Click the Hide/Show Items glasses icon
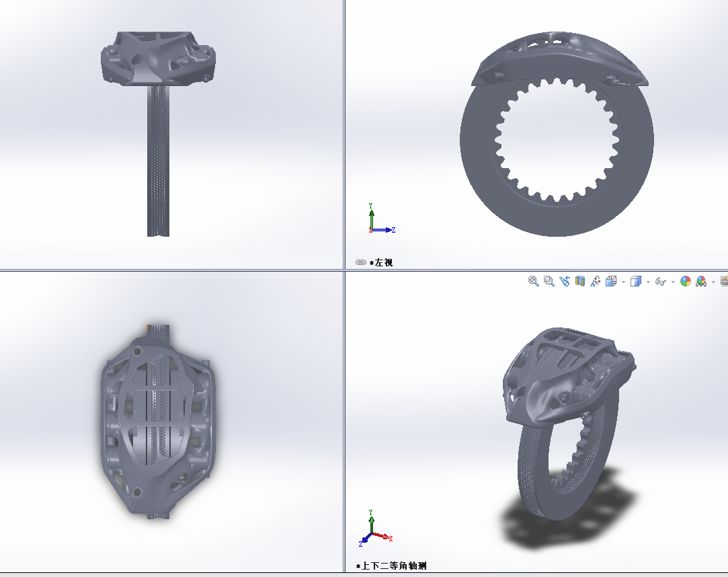Image resolution: width=728 pixels, height=577 pixels. [661, 282]
